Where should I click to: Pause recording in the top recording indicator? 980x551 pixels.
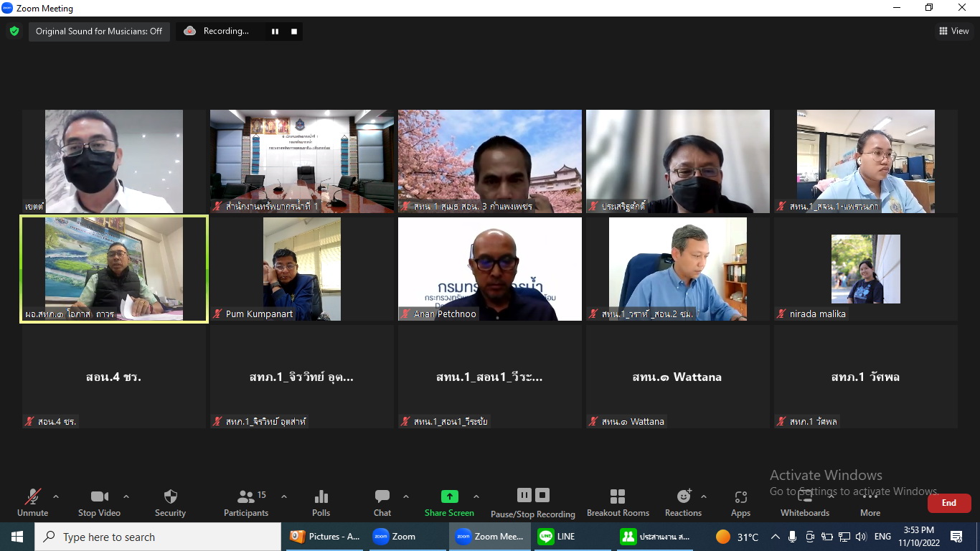(275, 31)
